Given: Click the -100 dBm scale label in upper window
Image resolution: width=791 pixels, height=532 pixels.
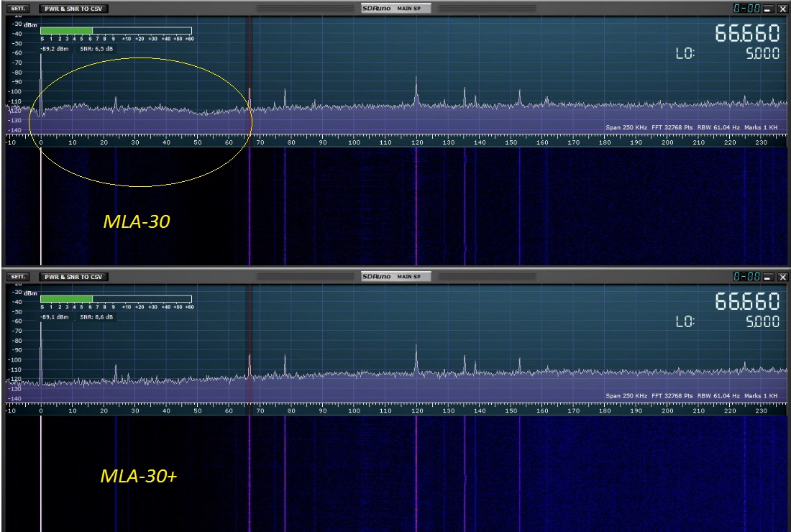Looking at the screenshot, I should [15, 91].
